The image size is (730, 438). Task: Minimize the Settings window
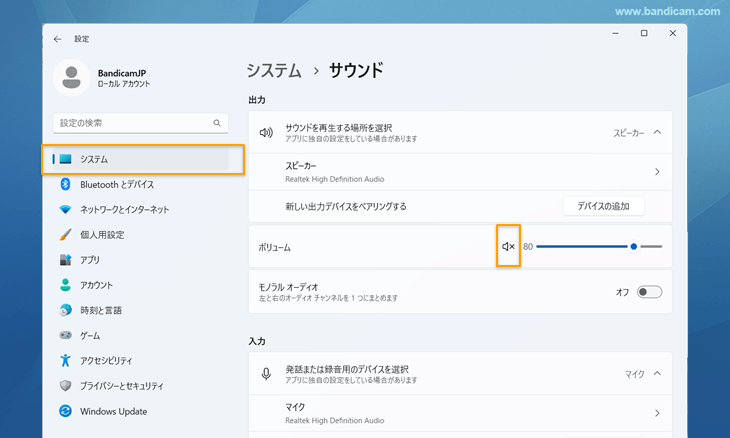(x=615, y=34)
